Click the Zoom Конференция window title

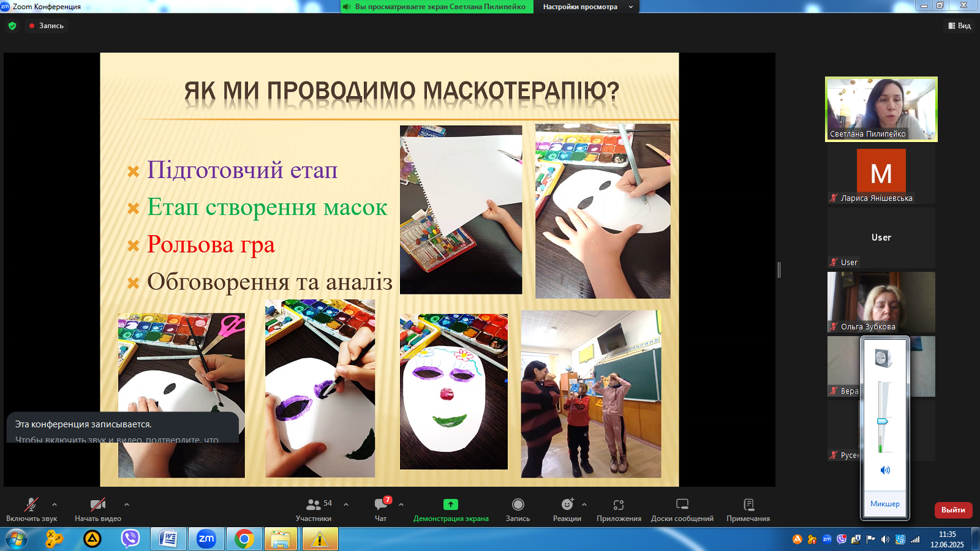[x=47, y=7]
